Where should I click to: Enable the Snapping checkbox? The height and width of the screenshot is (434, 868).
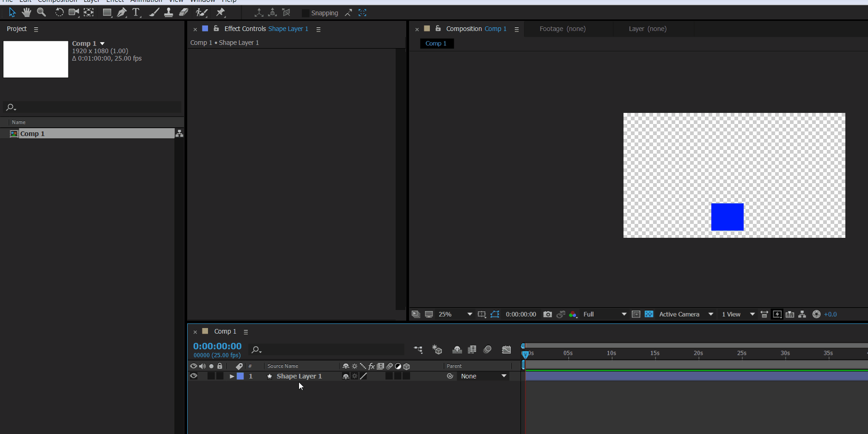point(305,13)
